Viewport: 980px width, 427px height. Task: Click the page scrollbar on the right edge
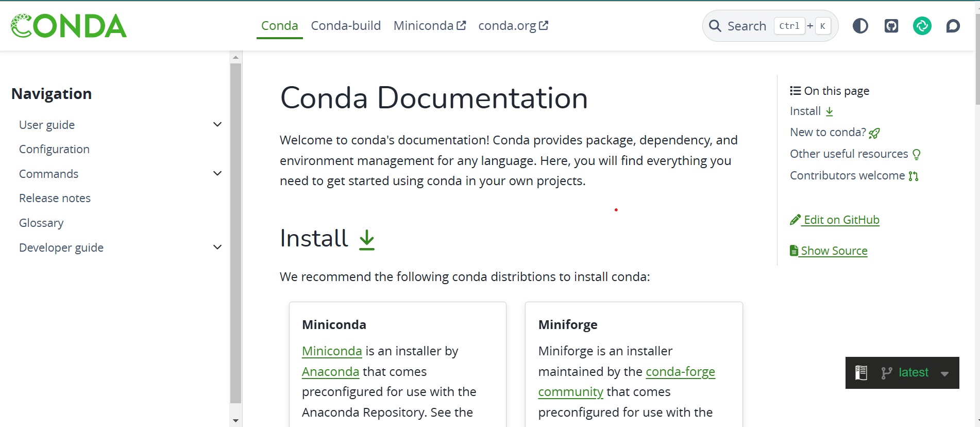[977, 59]
